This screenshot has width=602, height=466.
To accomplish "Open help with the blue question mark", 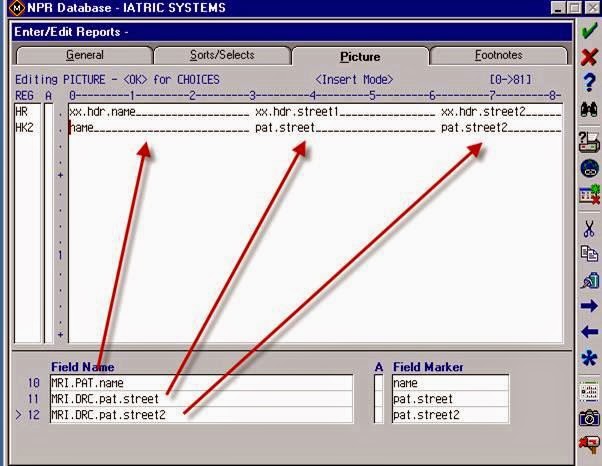I will (x=589, y=82).
